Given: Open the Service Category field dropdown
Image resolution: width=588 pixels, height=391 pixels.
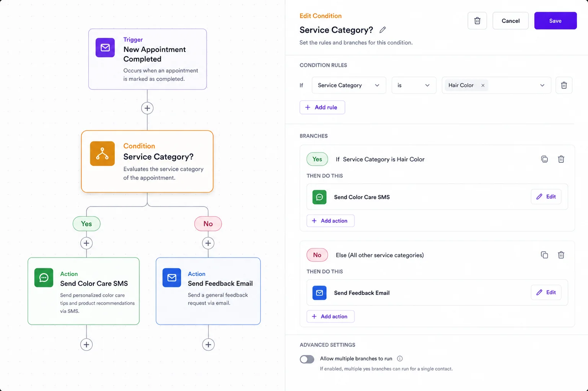Looking at the screenshot, I should pos(349,85).
